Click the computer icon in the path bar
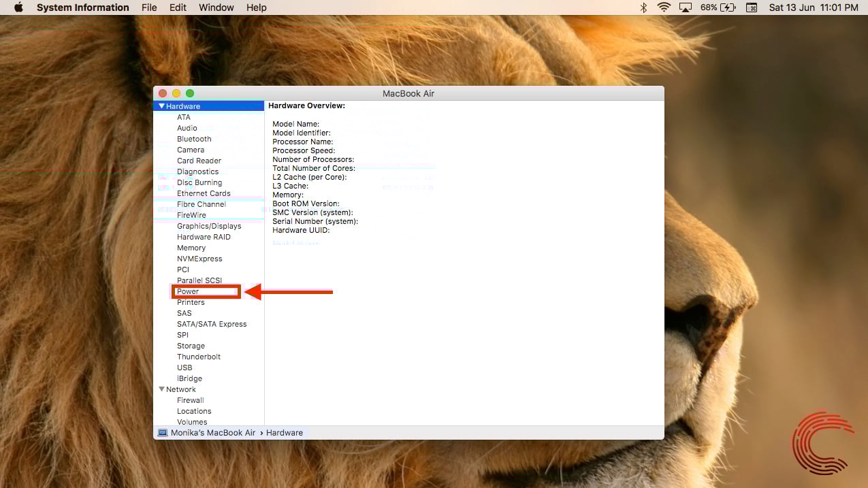 tap(162, 433)
